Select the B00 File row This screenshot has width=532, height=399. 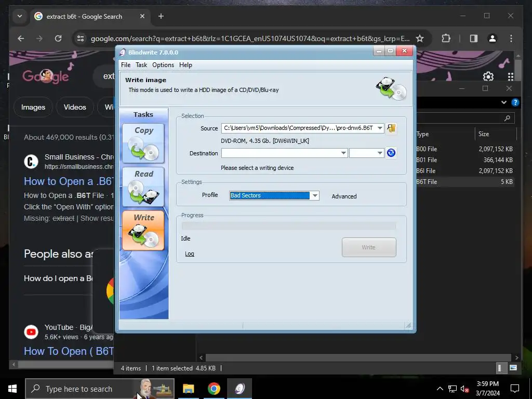click(465, 149)
